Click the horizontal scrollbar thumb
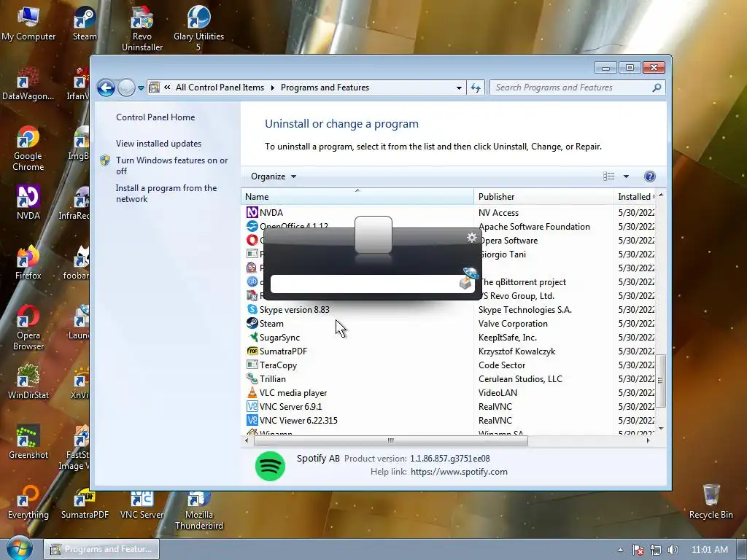Screen dimensions: 747x560 click(x=391, y=441)
